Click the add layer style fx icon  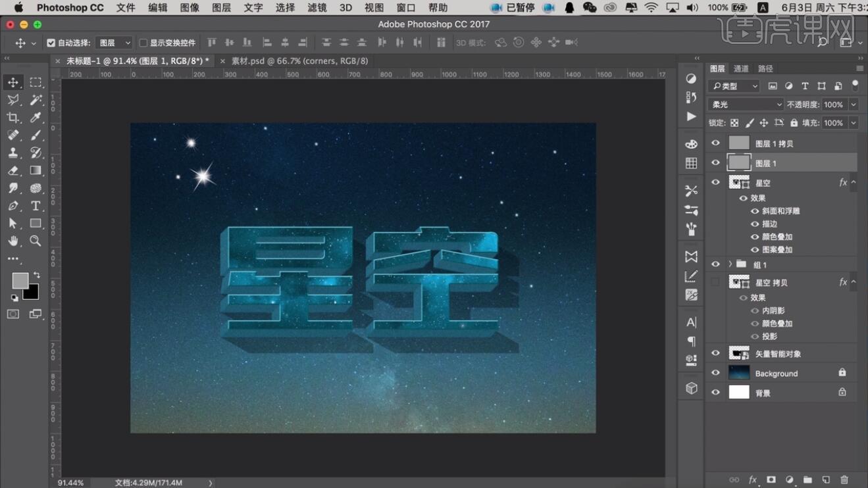(x=752, y=480)
